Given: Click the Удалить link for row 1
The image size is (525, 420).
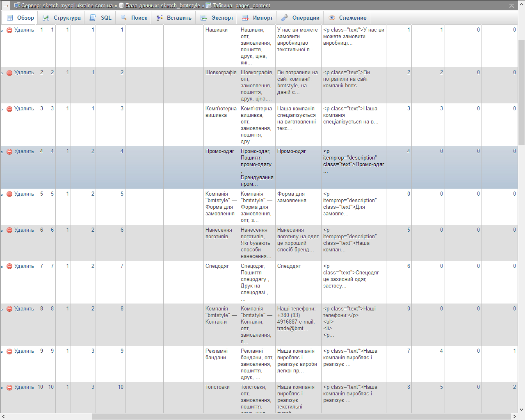Looking at the screenshot, I should (x=24, y=30).
